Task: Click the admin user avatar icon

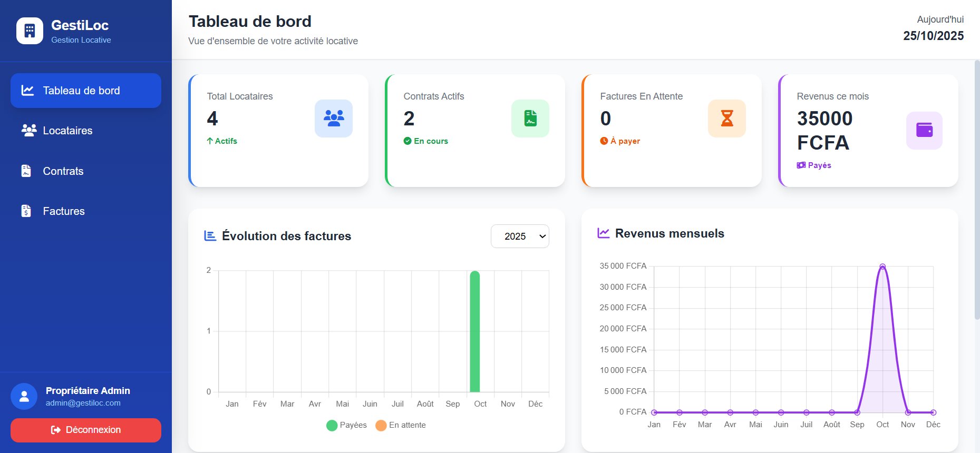Action: coord(24,397)
